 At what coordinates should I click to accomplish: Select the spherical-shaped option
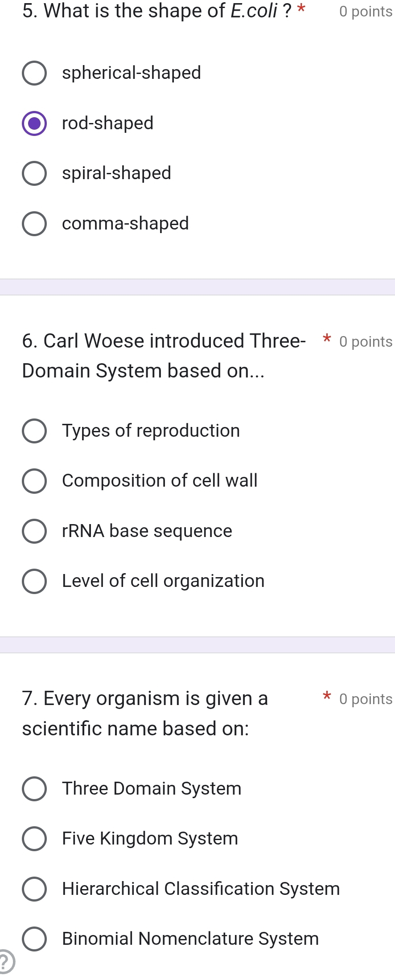point(34,73)
